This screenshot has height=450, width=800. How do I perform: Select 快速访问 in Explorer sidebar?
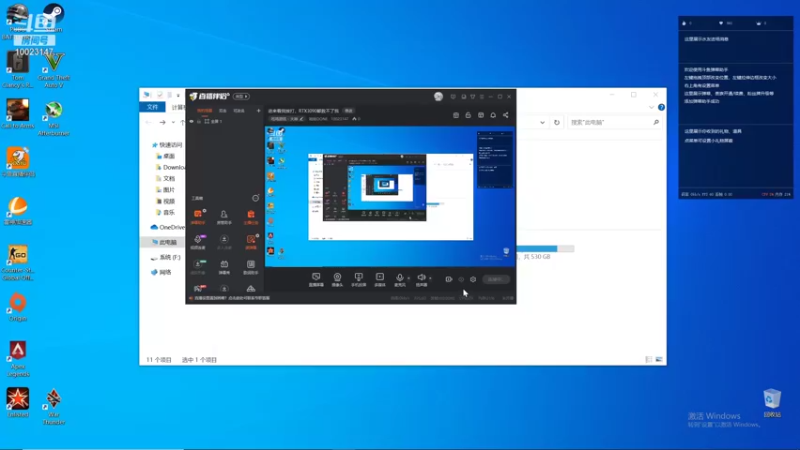click(x=167, y=145)
